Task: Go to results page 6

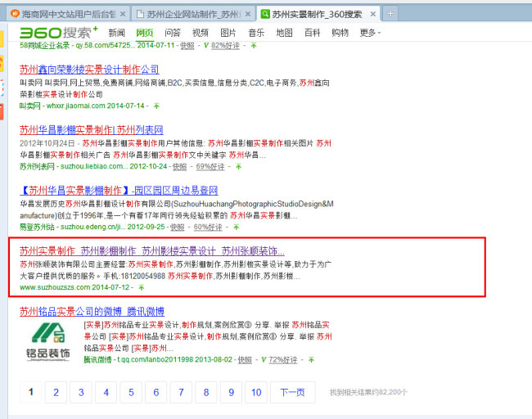Action: [156, 393]
